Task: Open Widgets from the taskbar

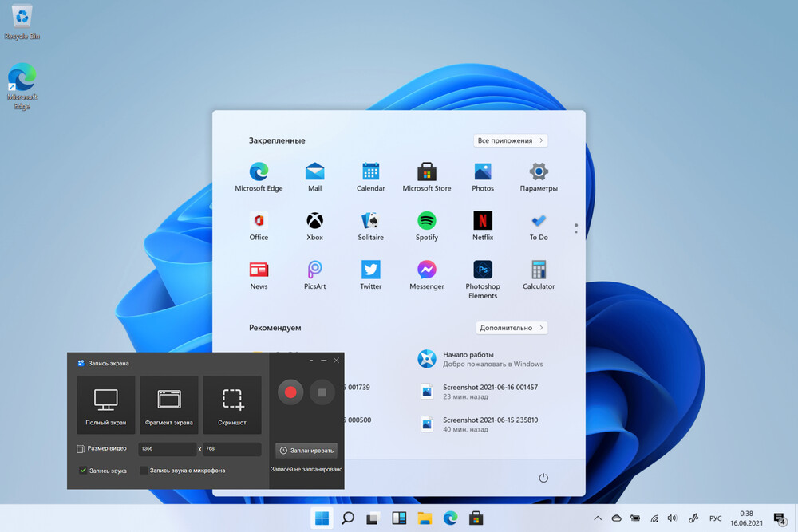Action: (399, 518)
